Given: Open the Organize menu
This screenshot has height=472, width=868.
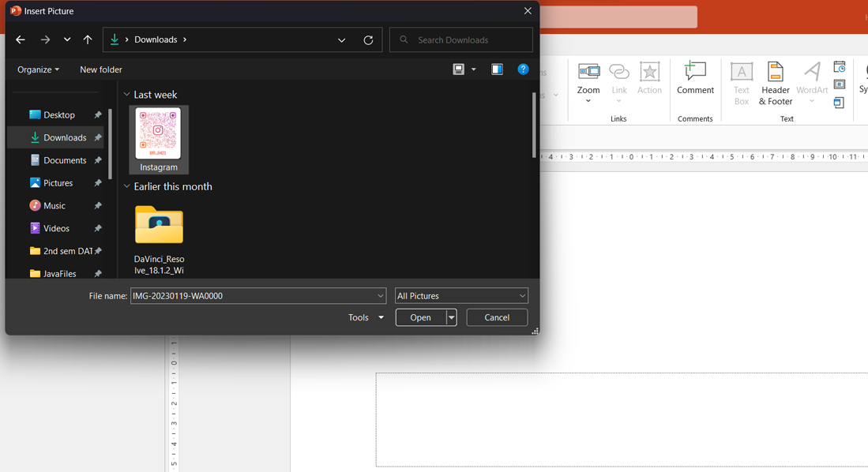Looking at the screenshot, I should pyautogui.click(x=38, y=69).
